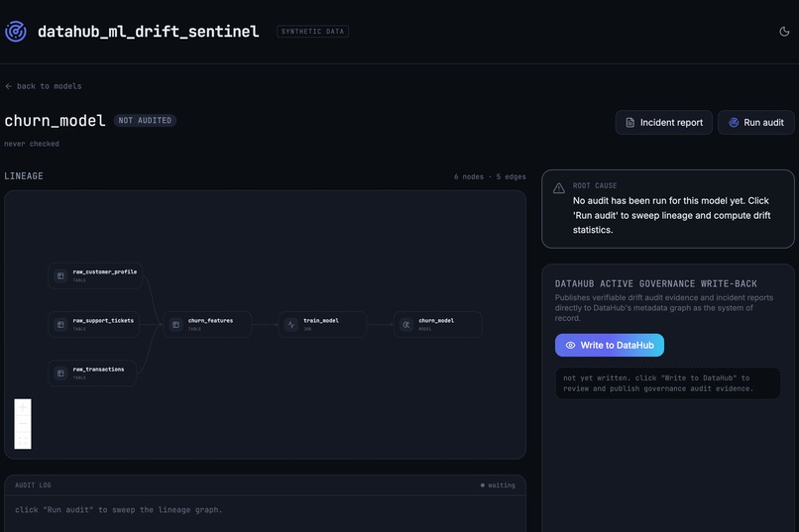Start the Run audit action
This screenshot has height=532, width=799.
click(756, 123)
